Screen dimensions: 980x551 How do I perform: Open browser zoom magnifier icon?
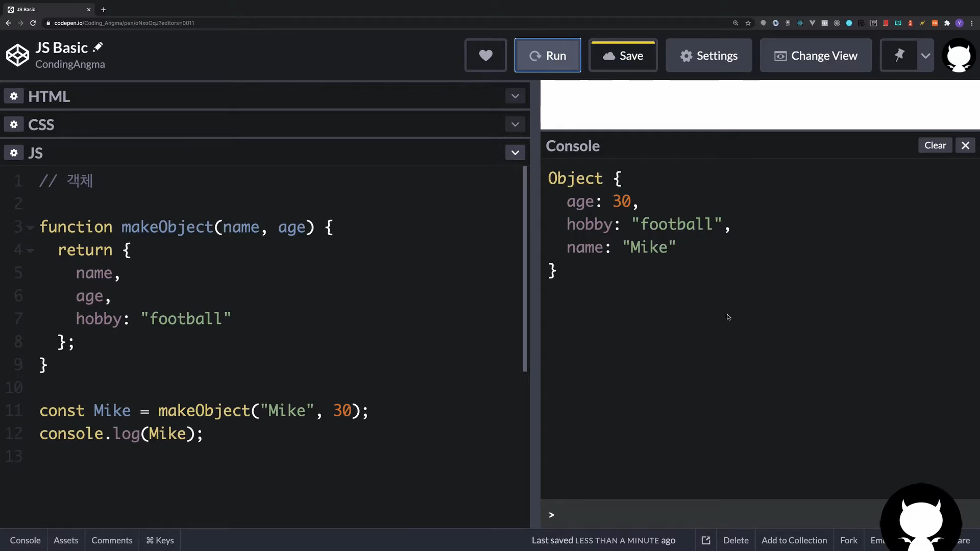[736, 23]
